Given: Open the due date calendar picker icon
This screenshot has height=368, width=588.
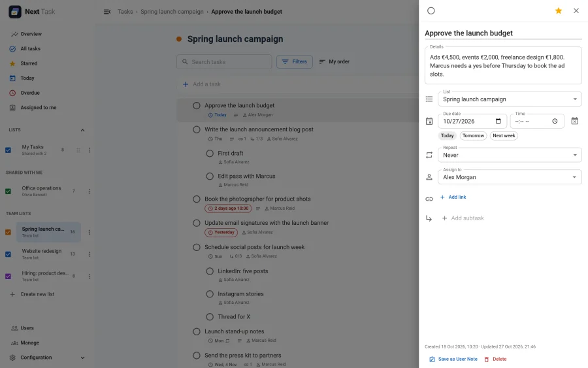Looking at the screenshot, I should 498,121.
